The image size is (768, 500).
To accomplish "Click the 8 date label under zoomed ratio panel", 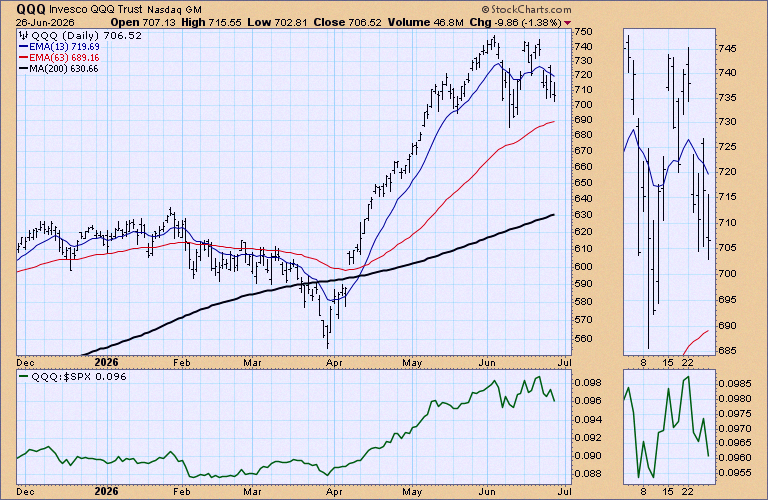I will (x=644, y=492).
